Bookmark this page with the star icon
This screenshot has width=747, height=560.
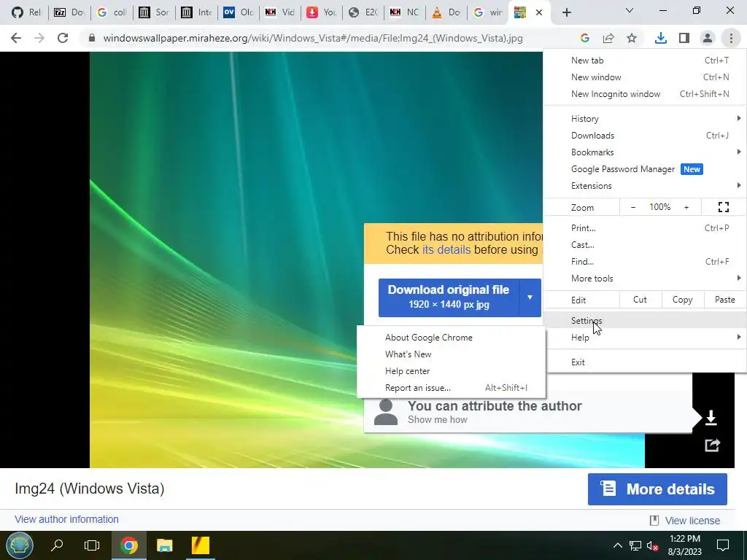coord(632,38)
